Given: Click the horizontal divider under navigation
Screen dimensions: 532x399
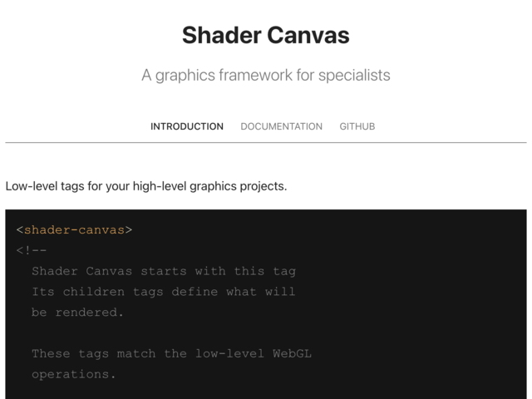Looking at the screenshot, I should click(266, 142).
